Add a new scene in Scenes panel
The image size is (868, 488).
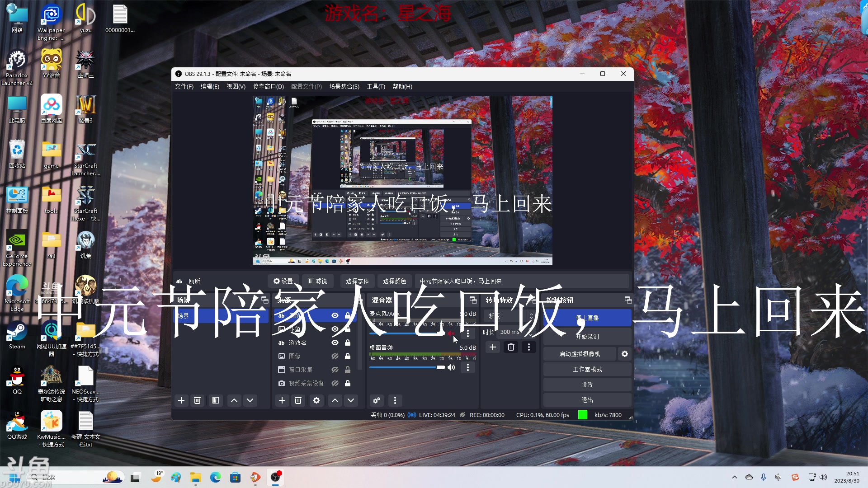[x=181, y=400]
